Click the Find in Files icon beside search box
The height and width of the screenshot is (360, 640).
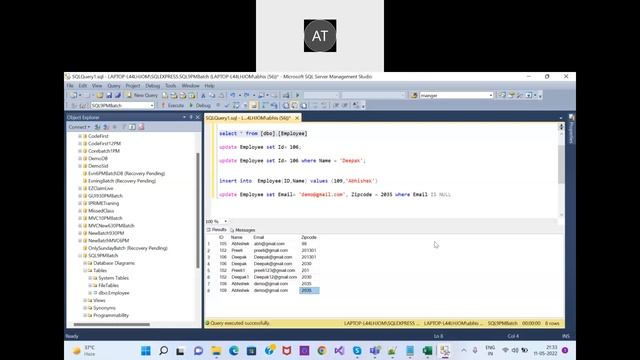point(414,95)
